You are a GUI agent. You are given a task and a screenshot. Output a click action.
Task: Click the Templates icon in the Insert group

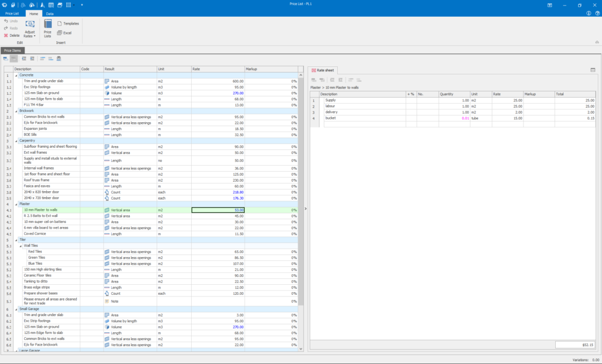[59, 23]
